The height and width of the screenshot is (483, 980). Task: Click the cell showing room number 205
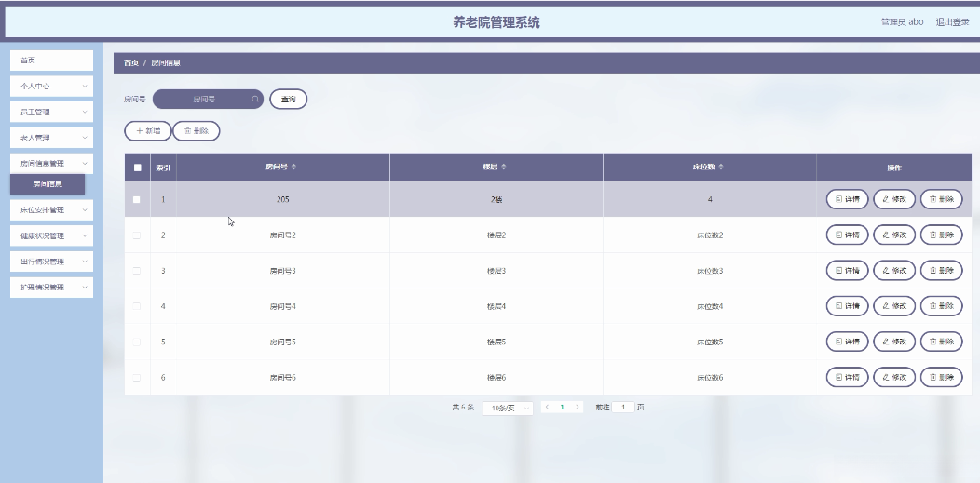[283, 200]
